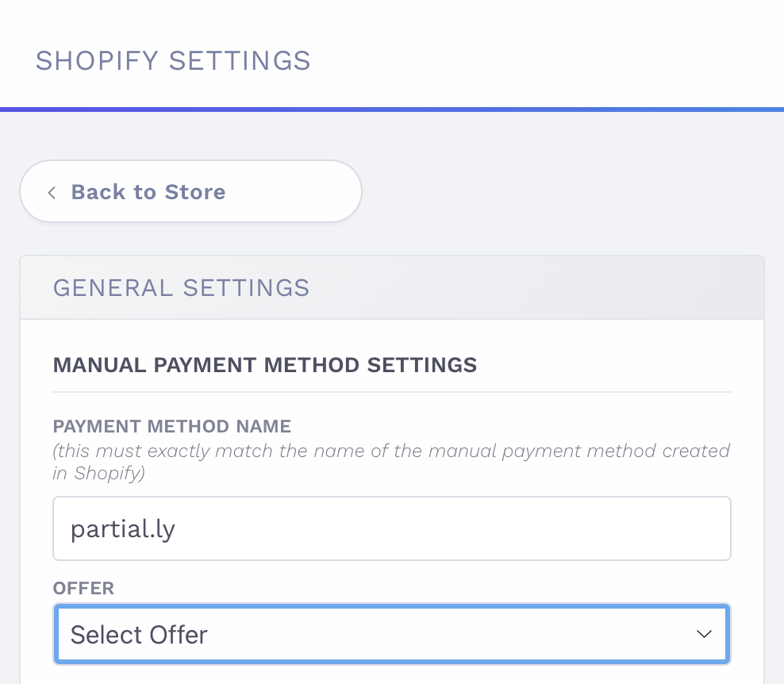Click empty space right of 'partial.ly' in field

(476, 528)
